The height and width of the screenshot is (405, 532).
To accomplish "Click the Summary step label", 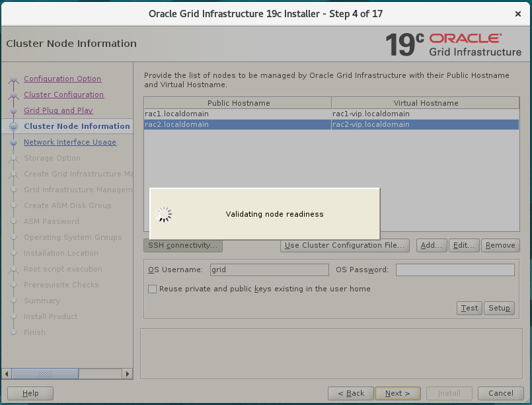I will point(42,301).
